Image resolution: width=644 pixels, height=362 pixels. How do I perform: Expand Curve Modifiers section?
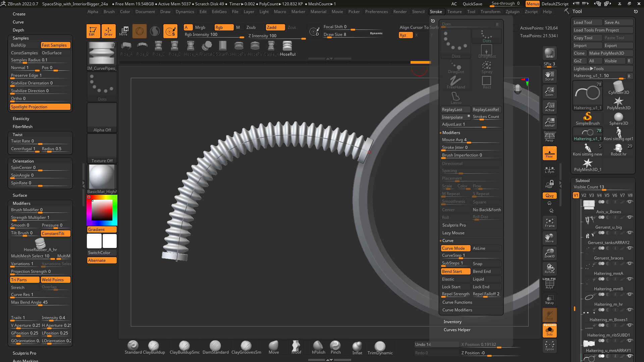(457, 310)
